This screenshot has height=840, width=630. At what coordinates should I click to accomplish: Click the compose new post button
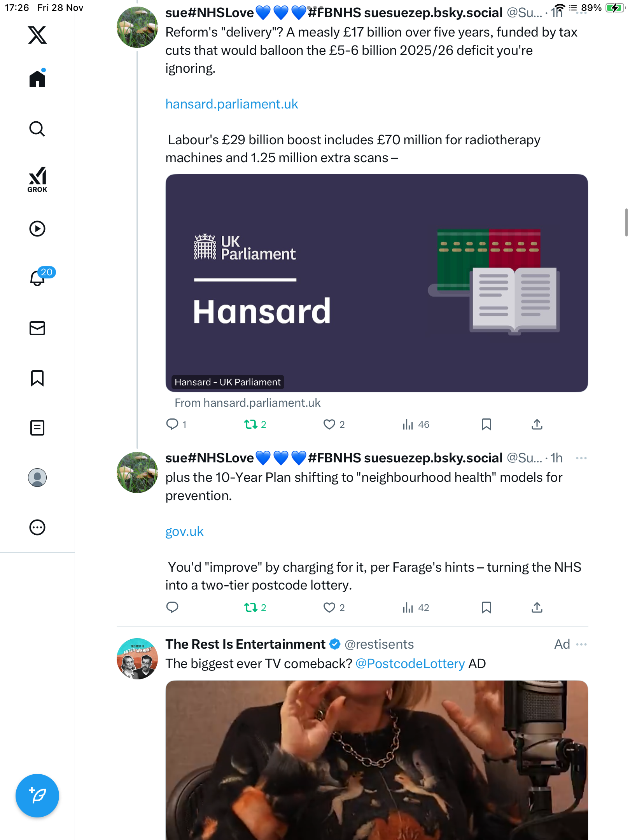click(37, 795)
